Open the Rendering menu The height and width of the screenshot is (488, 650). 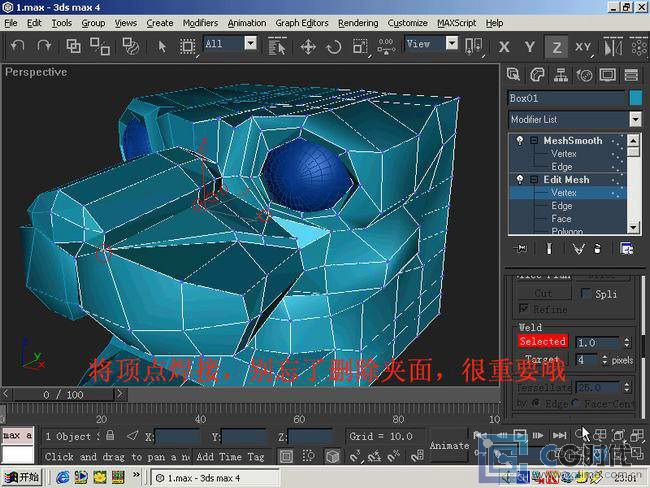click(x=358, y=23)
